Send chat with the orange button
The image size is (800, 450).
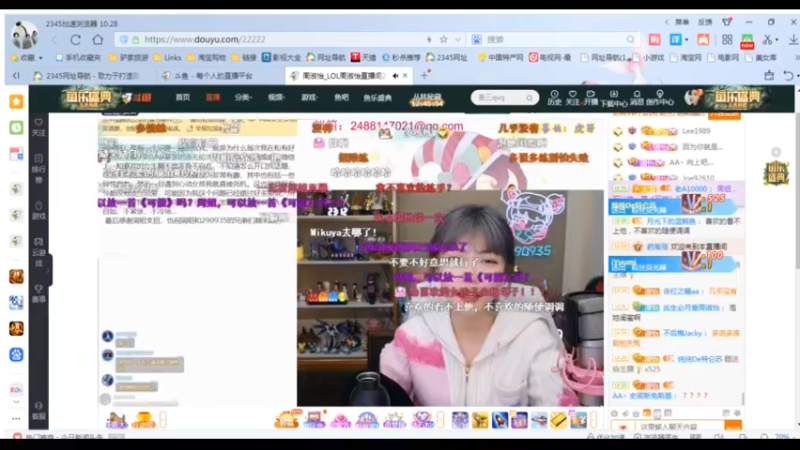click(733, 426)
